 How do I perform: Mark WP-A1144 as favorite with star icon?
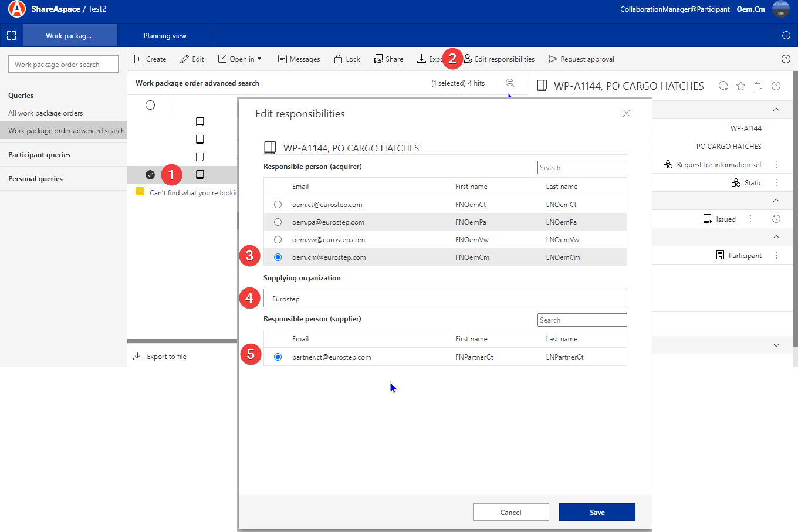click(x=740, y=86)
